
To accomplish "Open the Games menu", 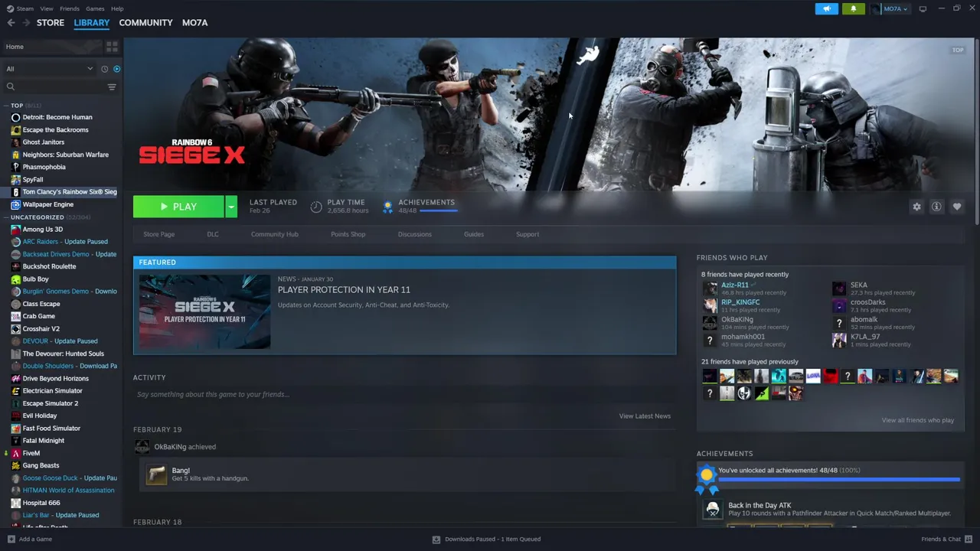I will pyautogui.click(x=95, y=8).
